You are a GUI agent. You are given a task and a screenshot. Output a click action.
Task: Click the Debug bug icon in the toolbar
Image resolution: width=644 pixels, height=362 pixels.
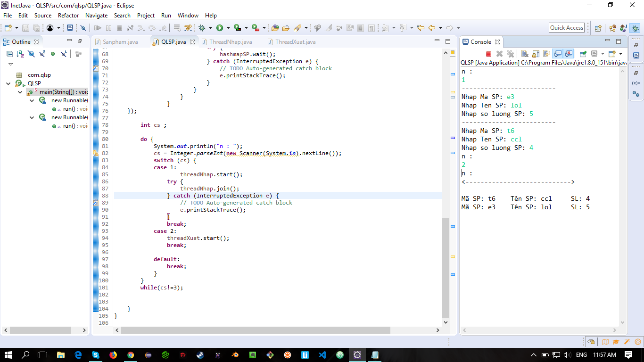[202, 28]
